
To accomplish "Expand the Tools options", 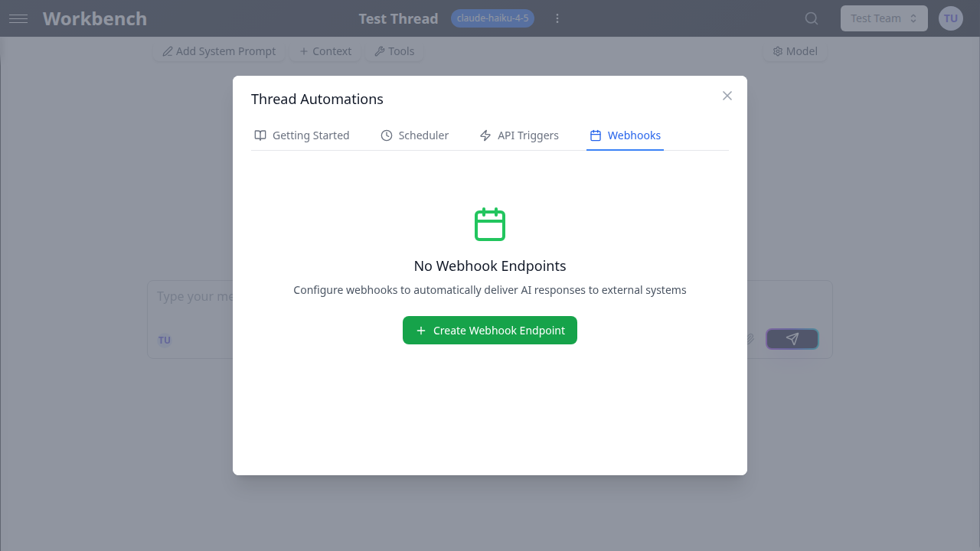I will tap(394, 51).
